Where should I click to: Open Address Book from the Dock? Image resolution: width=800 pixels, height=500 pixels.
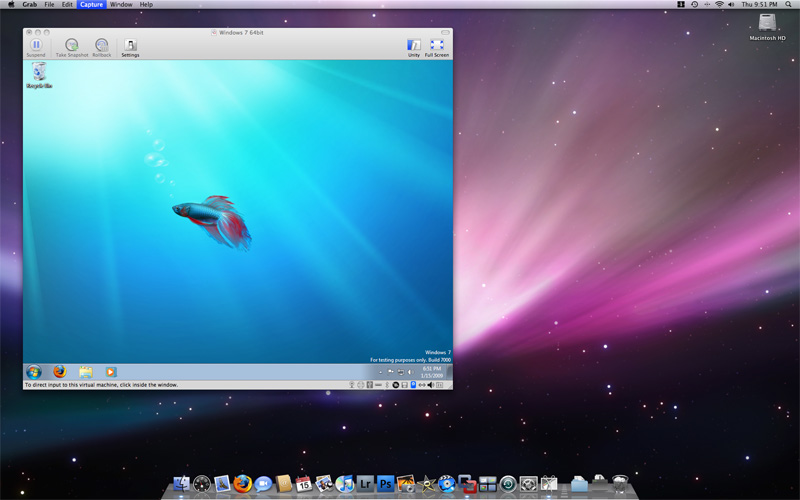pyautogui.click(x=284, y=484)
